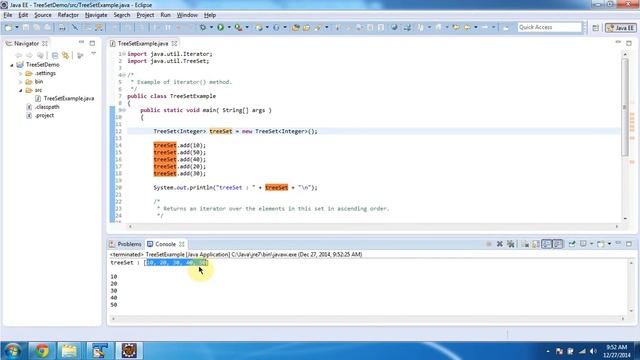640x360 pixels.
Task: Open the Open Console dropdown arrow
Action: 609,244
